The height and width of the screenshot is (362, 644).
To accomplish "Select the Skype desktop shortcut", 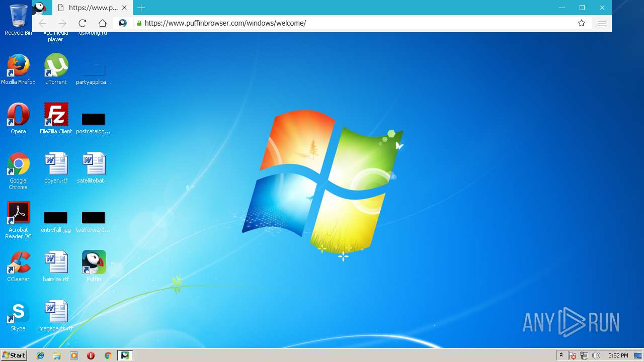I will (x=18, y=316).
